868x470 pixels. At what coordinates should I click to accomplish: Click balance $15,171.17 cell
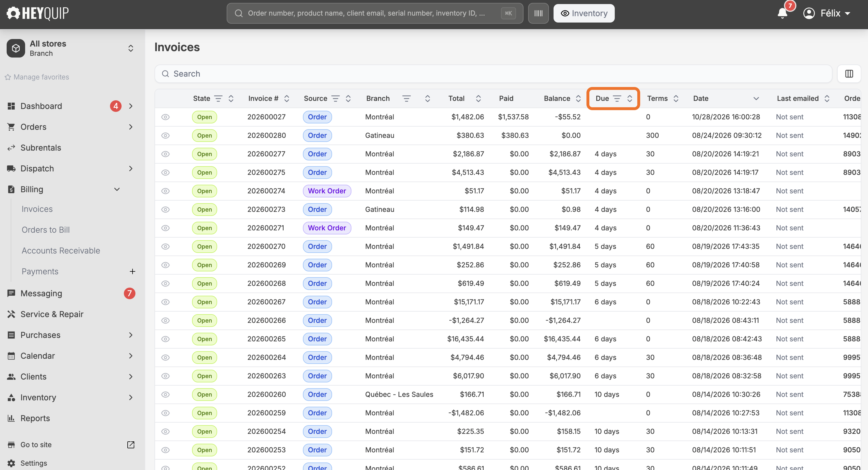565,302
